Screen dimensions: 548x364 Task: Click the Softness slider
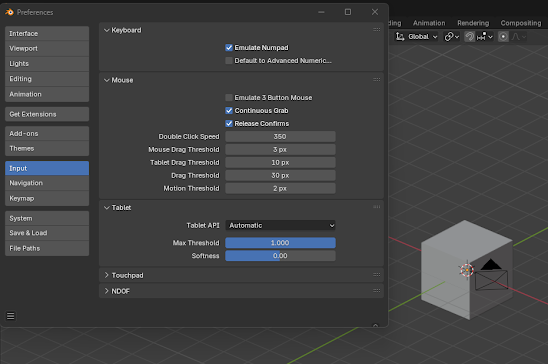click(x=280, y=256)
